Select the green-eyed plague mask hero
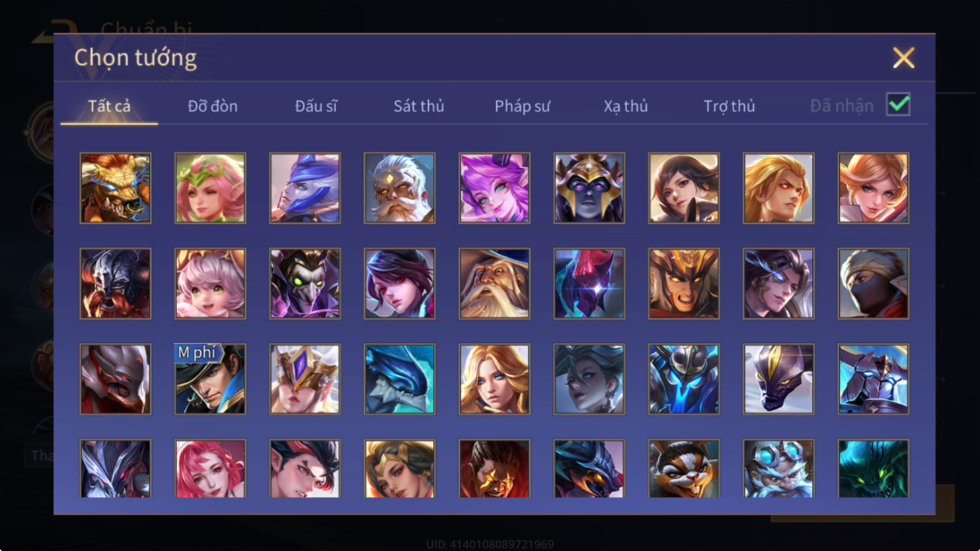This screenshot has height=551, width=980. 305,283
